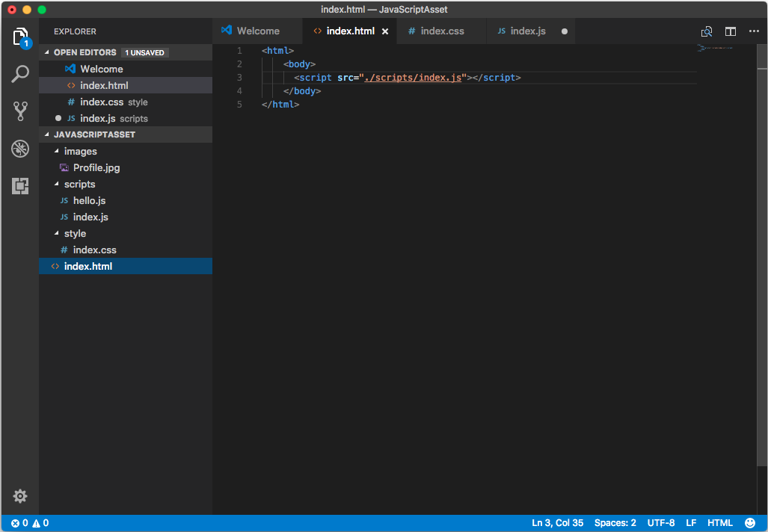Click the opening <html> tag on line 1

point(277,50)
